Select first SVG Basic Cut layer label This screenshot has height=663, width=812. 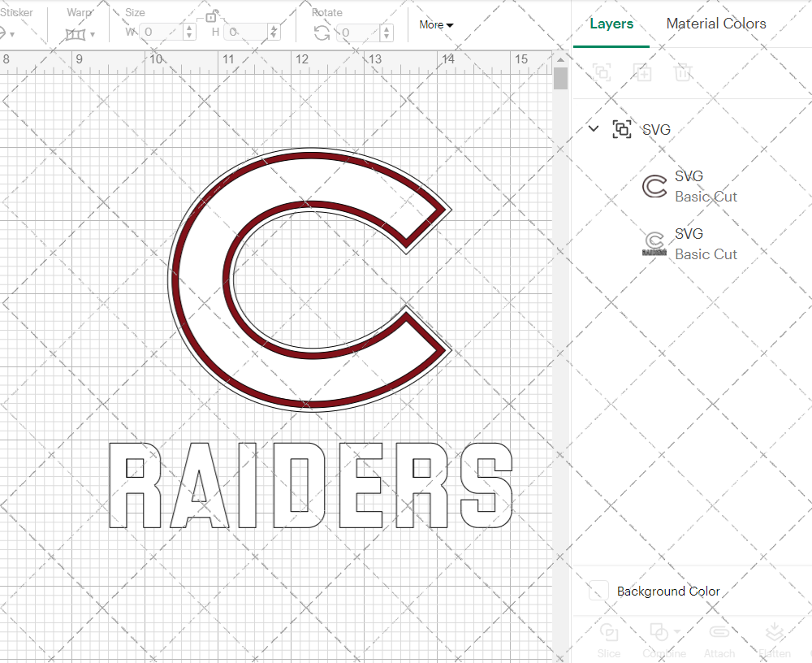point(706,187)
